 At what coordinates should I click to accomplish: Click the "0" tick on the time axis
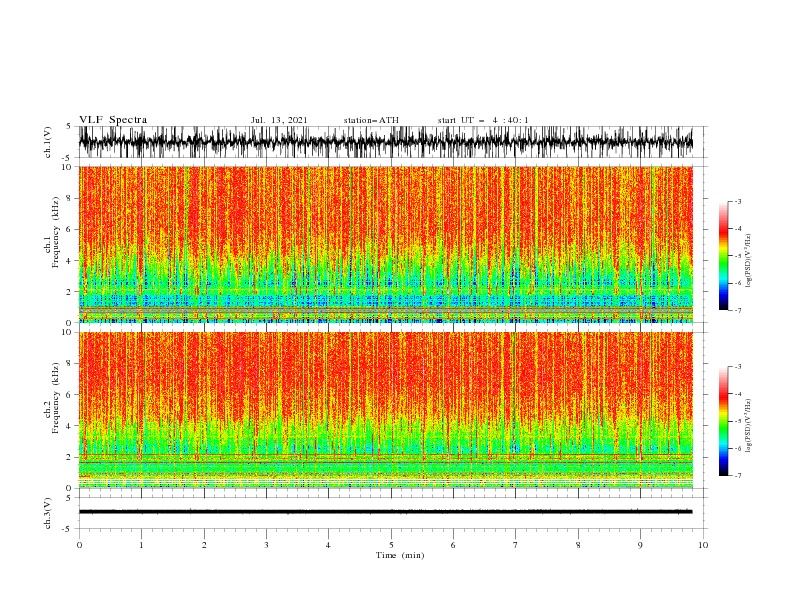[79, 545]
